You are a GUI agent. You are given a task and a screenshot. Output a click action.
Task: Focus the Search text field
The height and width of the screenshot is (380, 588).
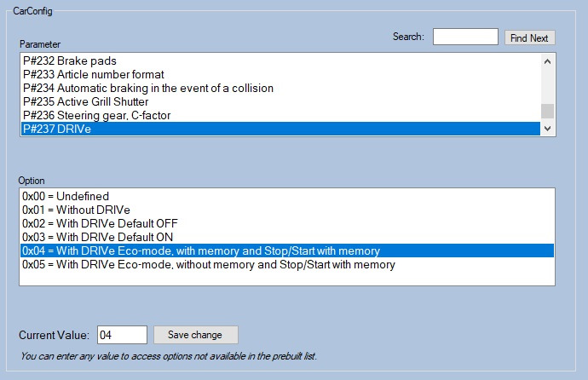(465, 37)
